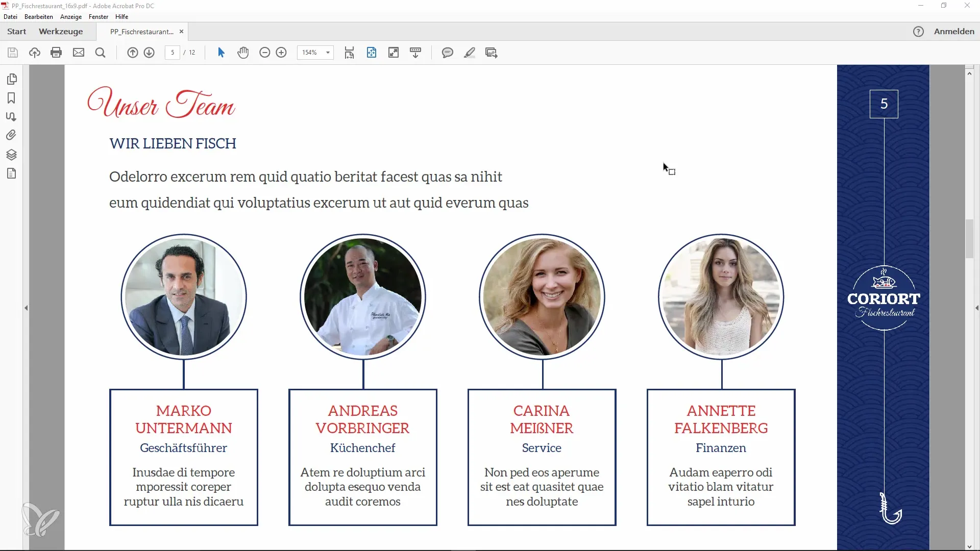Click the cloud upload icon
The image size is (980, 551).
point(35,53)
